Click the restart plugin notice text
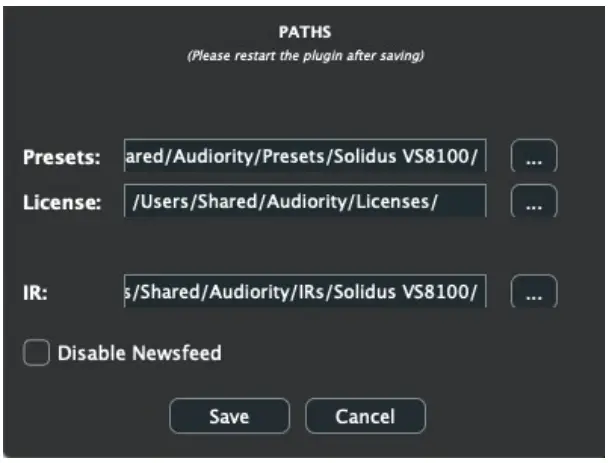608x463 pixels. coord(304,55)
